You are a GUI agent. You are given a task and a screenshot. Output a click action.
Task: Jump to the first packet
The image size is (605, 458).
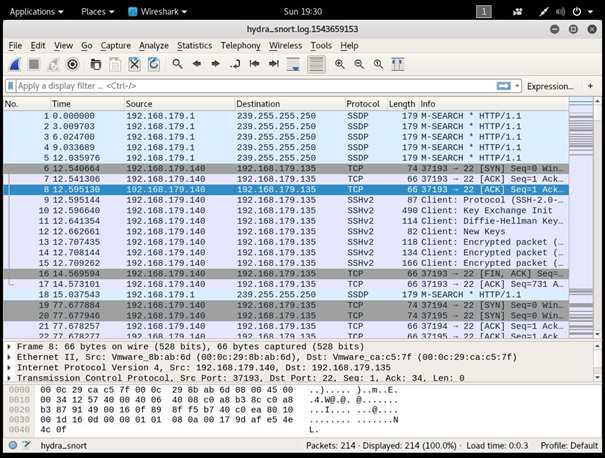point(254,64)
